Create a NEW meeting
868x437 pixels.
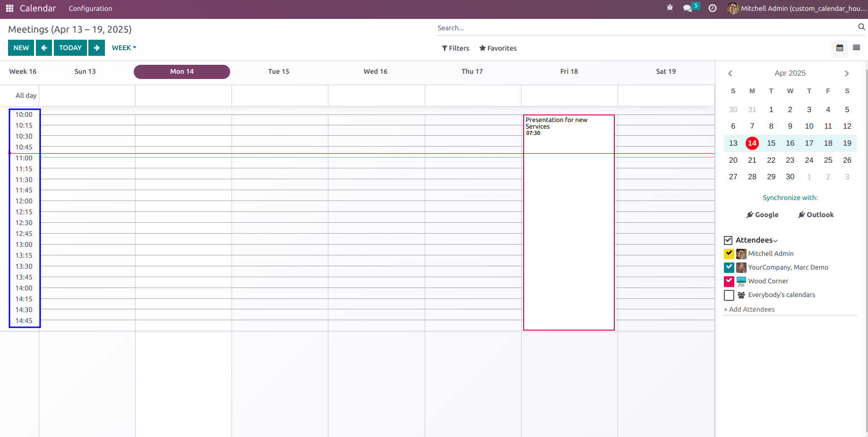click(21, 48)
